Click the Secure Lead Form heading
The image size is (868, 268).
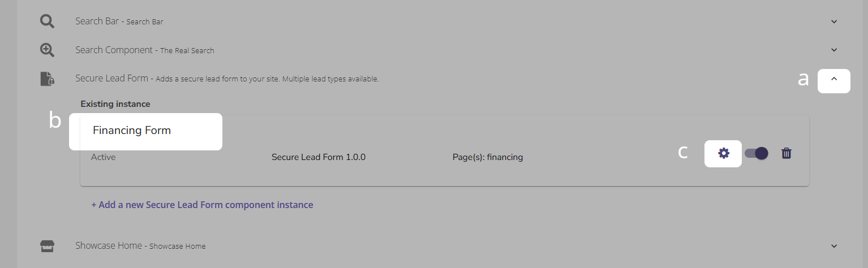coord(111,78)
